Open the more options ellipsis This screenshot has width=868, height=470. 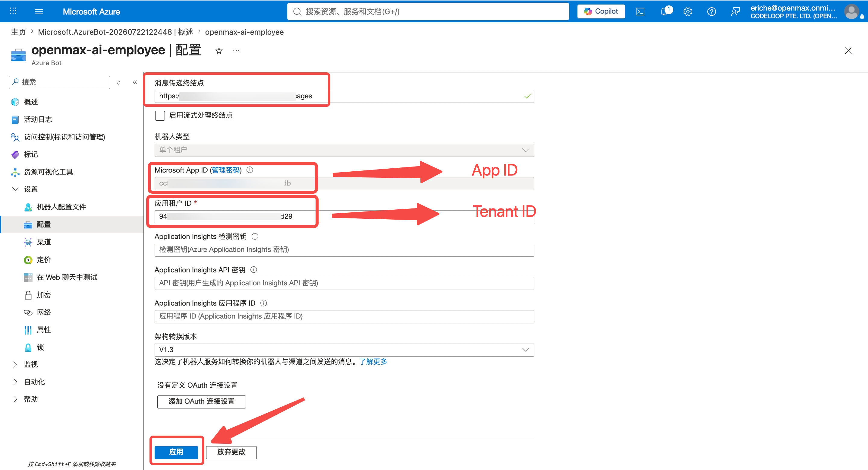[x=236, y=51]
